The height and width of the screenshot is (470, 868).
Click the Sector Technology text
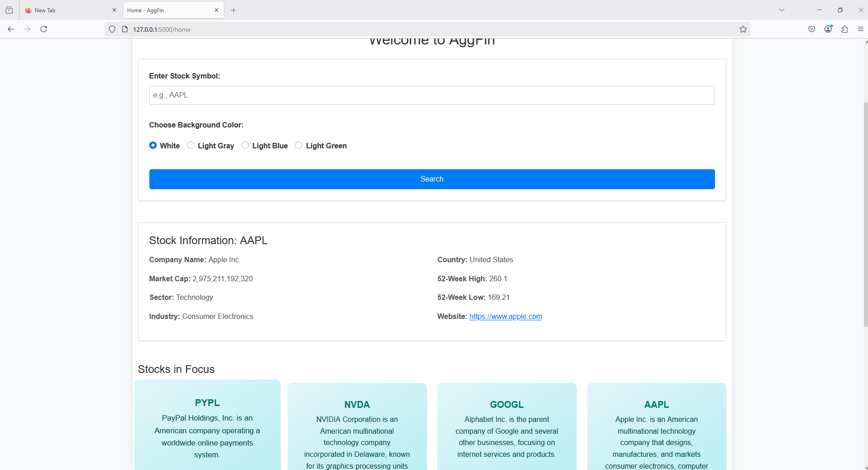181,298
